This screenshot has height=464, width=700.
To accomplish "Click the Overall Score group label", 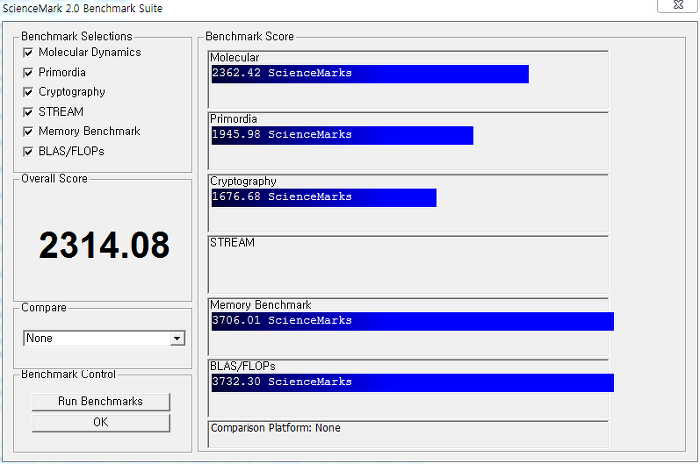I will [x=54, y=179].
